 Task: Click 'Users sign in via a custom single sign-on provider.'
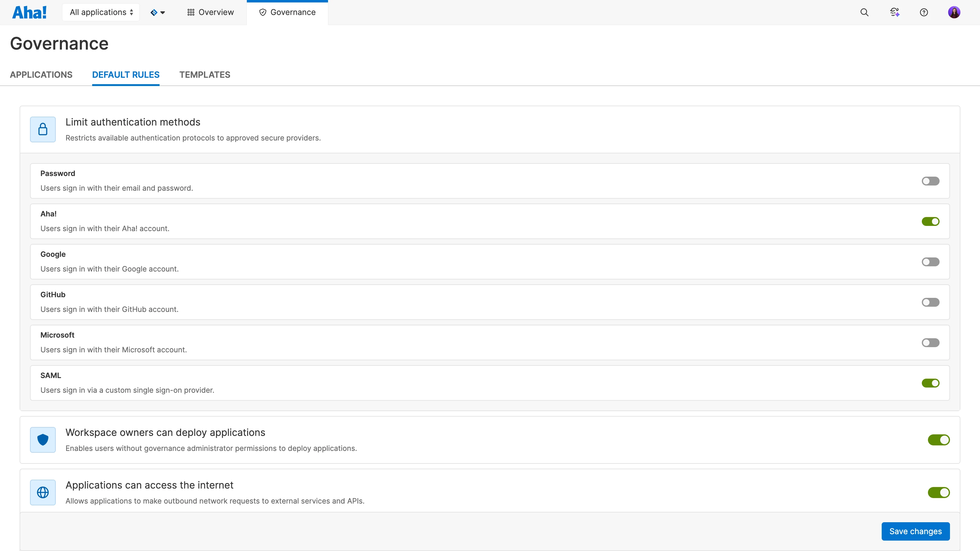(x=127, y=390)
